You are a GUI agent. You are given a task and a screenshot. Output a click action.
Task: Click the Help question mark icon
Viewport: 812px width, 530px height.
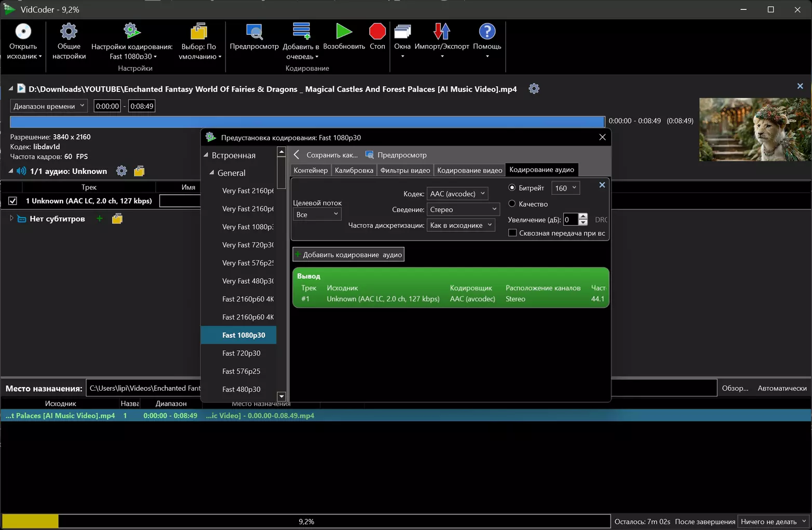tap(487, 32)
